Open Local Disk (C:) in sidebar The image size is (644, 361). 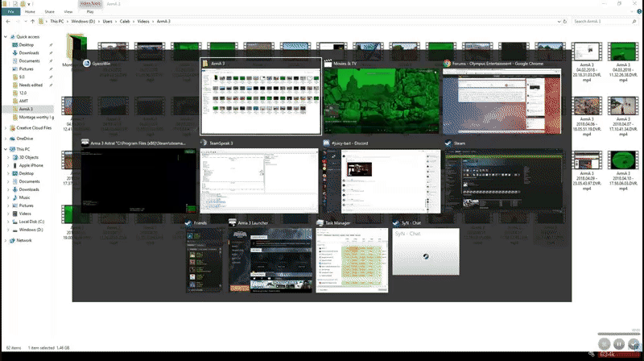pos(31,222)
